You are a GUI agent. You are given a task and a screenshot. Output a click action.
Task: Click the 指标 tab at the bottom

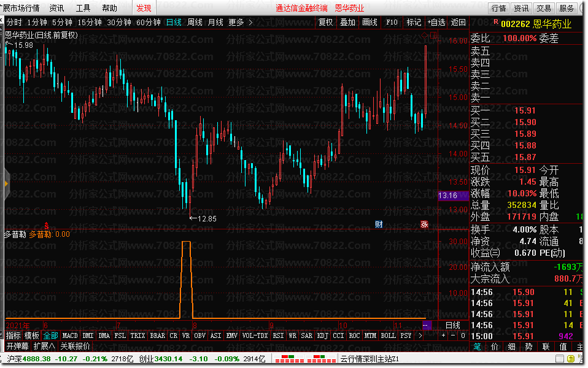tap(13, 335)
